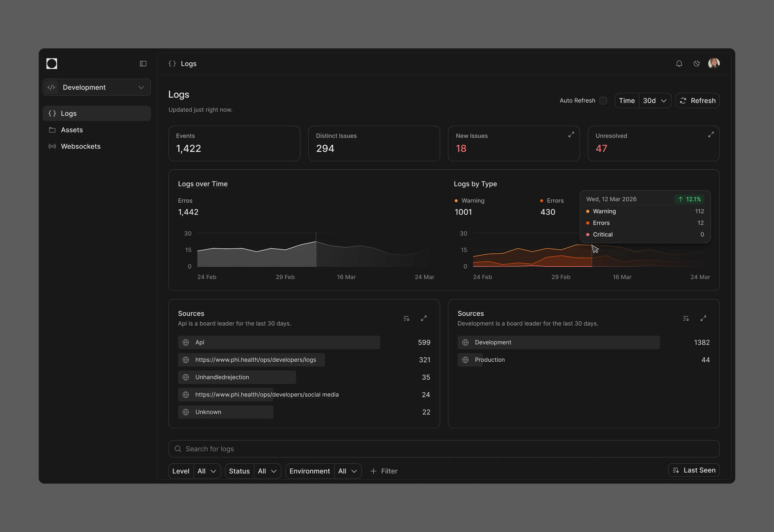Viewport: 774px width, 532px height.
Task: Click the Development source bar
Action: 558,342
